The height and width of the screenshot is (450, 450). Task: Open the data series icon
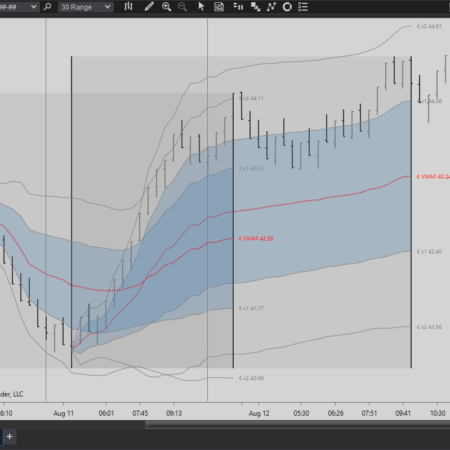pyautogui.click(x=255, y=7)
